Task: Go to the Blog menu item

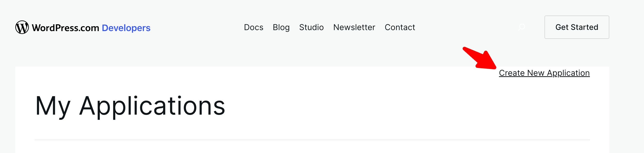Action: 281,27
